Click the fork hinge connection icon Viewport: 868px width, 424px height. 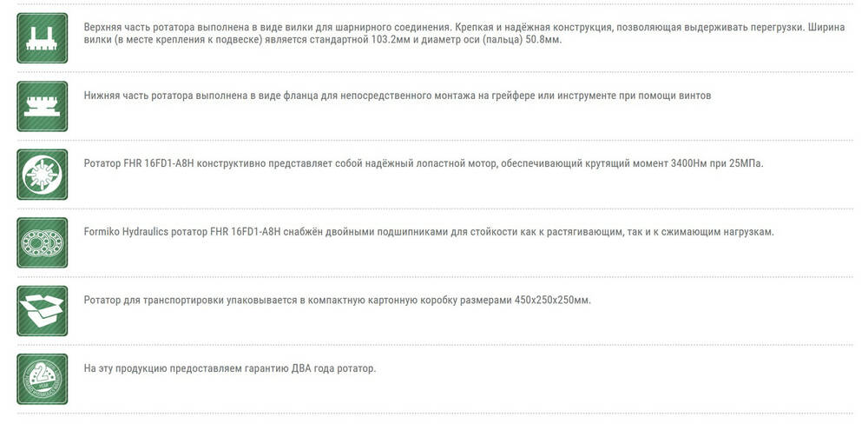(43, 38)
